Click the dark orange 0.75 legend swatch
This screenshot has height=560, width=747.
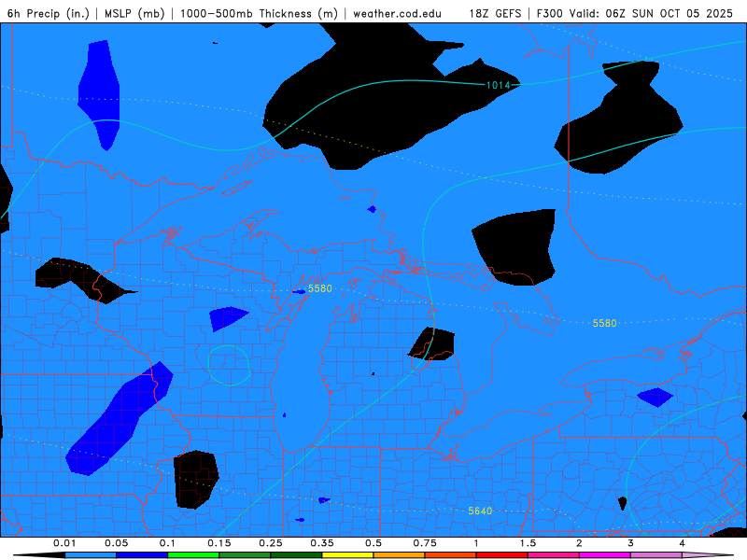(x=451, y=555)
